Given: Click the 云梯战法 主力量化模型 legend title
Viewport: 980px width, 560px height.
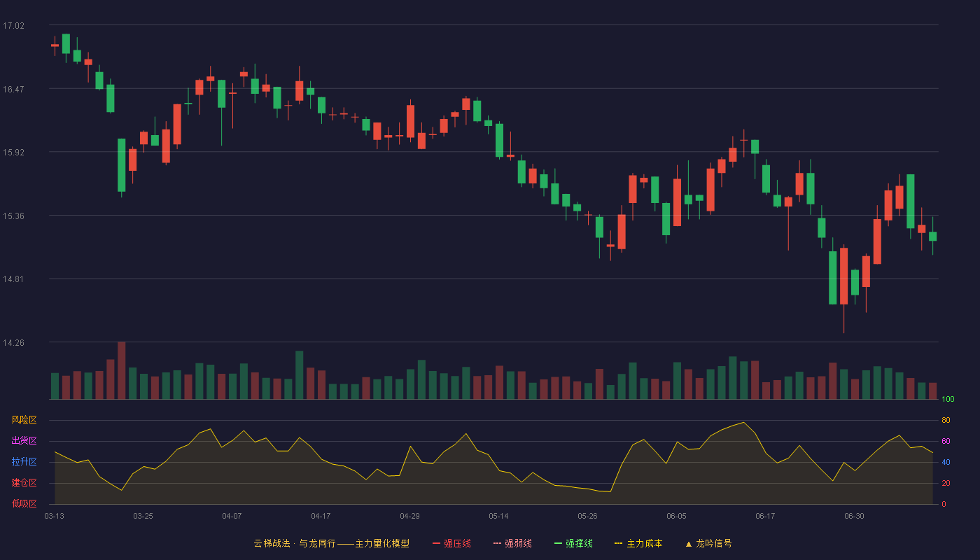Looking at the screenshot, I should (x=332, y=543).
